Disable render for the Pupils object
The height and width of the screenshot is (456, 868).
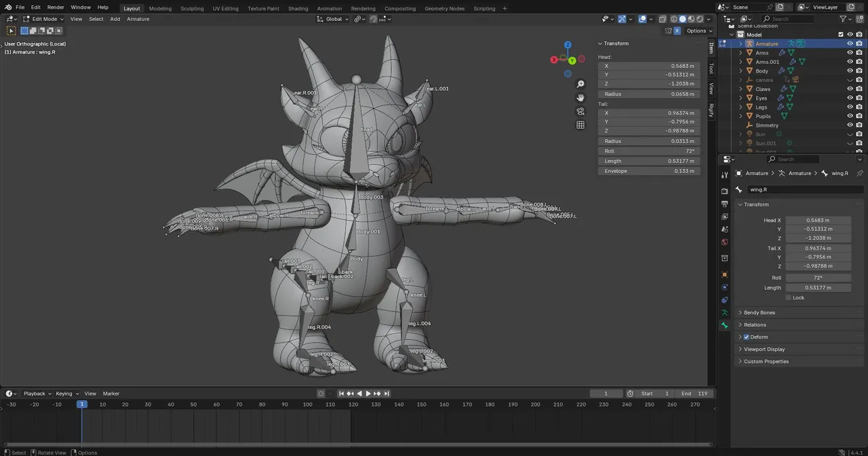860,116
